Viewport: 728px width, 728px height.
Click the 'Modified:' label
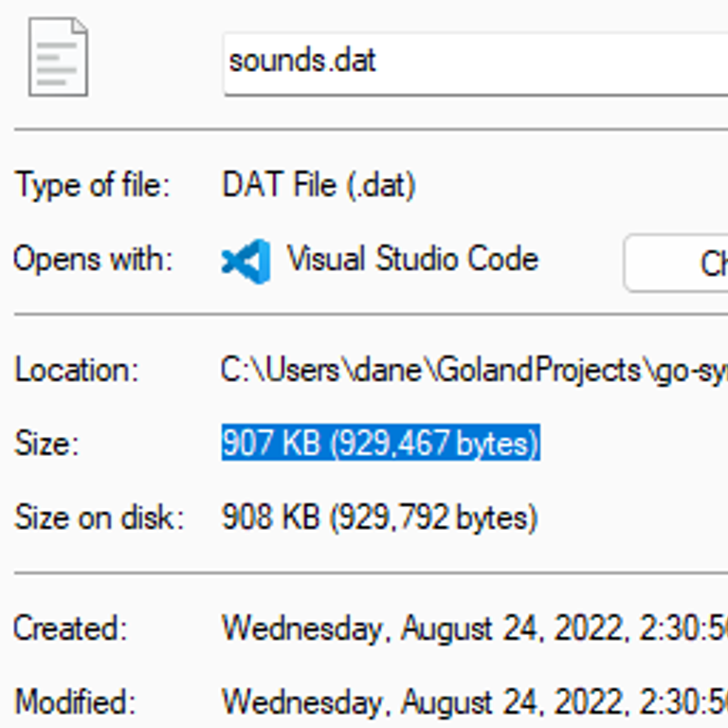pos(75,702)
